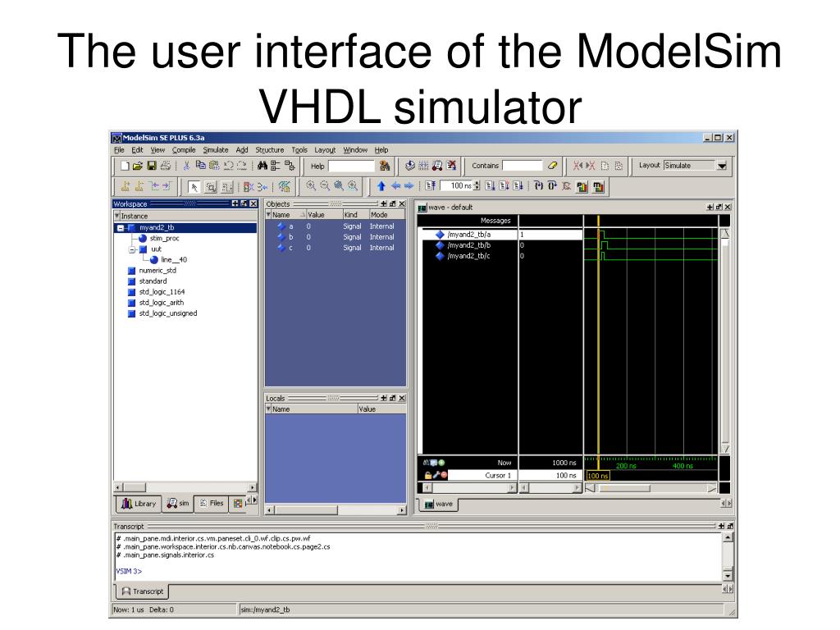Collapse the uut tree node

(132, 249)
